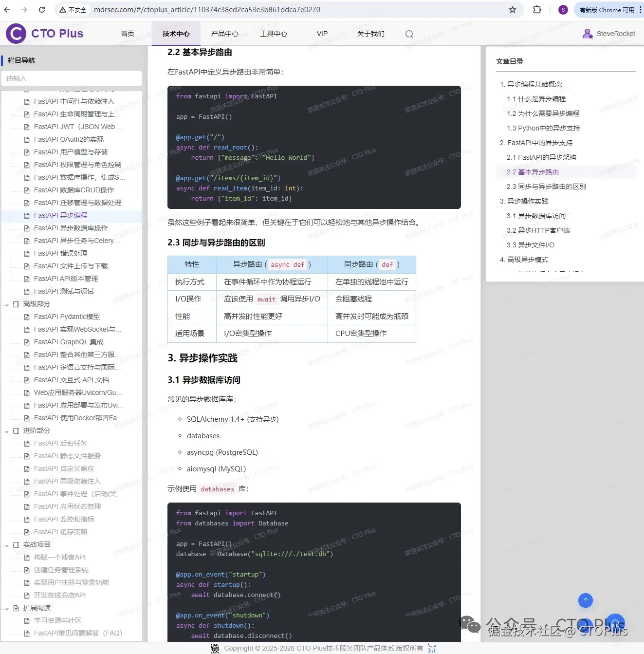This screenshot has height=654, width=644.
Task: Collapse the '实战项目' tree section
Action: tap(6, 544)
